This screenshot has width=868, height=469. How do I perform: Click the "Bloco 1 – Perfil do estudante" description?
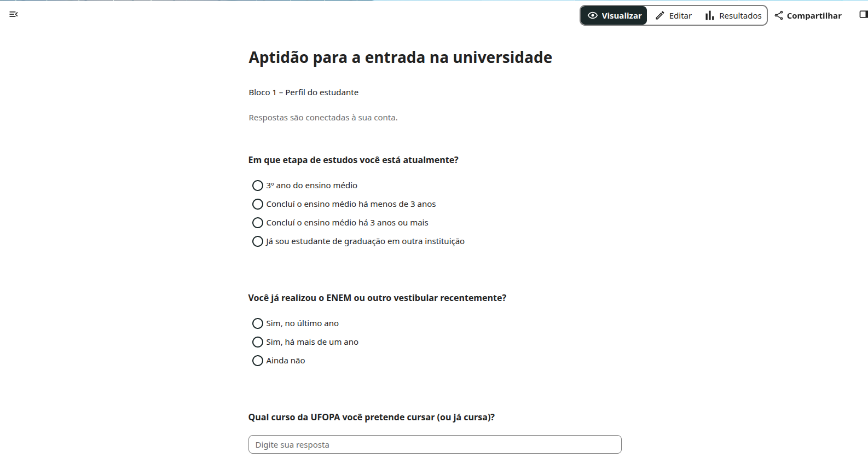304,92
